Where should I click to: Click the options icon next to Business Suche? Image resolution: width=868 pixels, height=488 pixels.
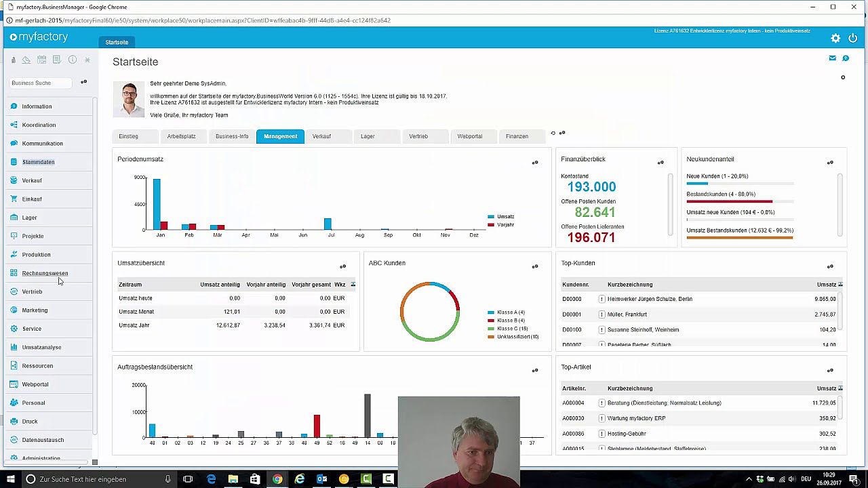84,82
